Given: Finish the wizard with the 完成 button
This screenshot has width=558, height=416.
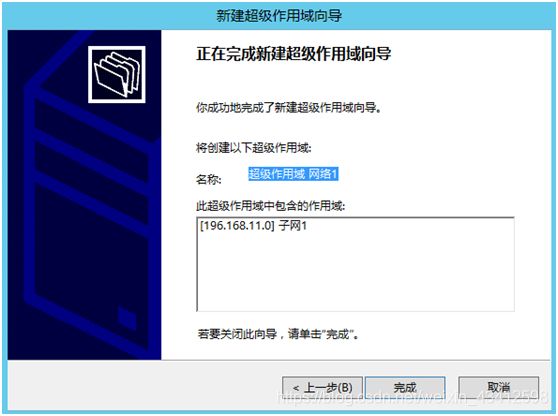Looking at the screenshot, I should 405,388.
